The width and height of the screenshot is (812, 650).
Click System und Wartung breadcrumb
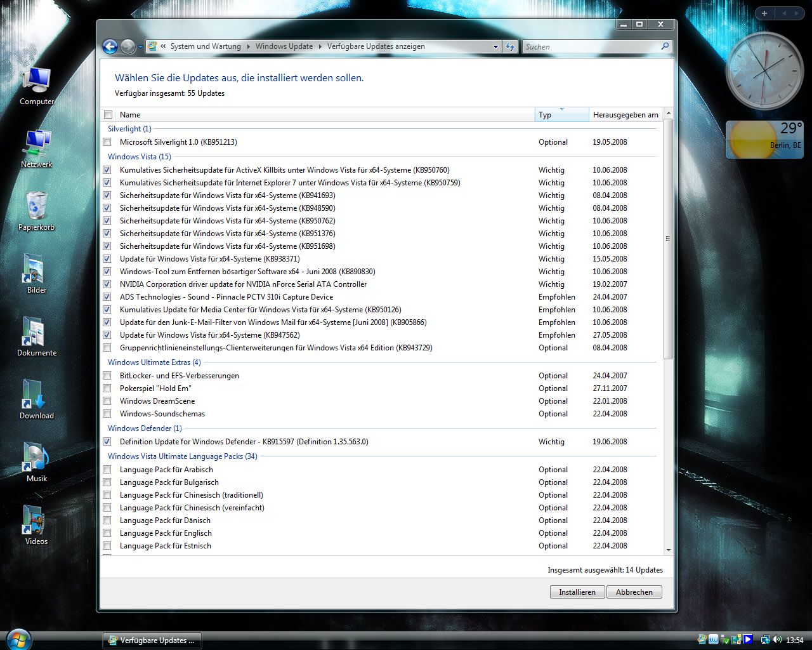[206, 46]
